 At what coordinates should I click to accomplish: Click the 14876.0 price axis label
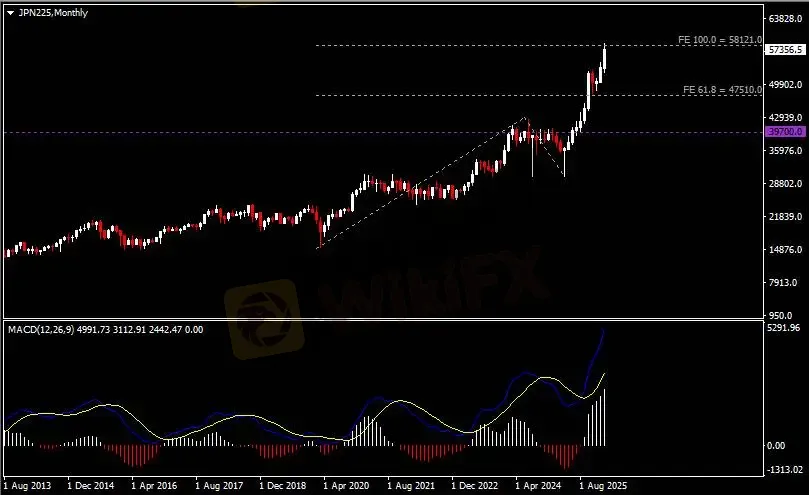click(x=785, y=250)
